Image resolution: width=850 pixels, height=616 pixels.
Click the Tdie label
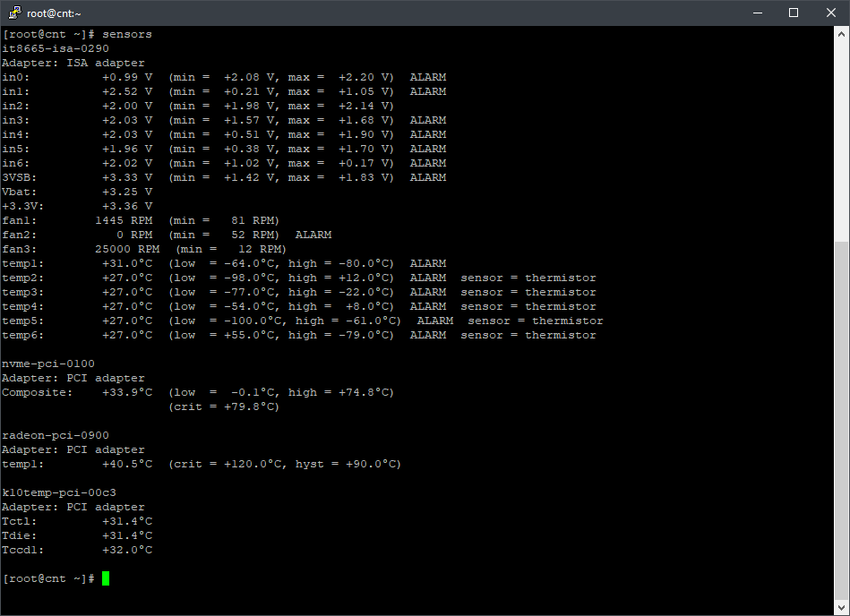tap(20, 535)
